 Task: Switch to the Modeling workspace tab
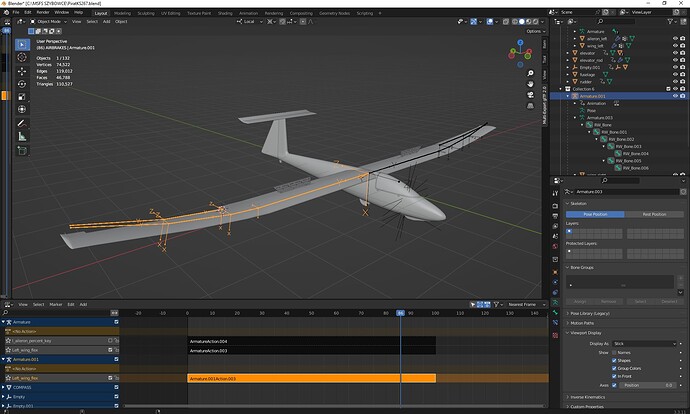click(122, 13)
